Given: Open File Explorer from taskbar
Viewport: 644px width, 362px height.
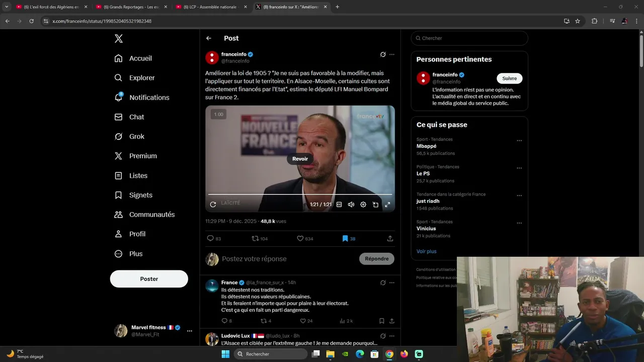Looking at the screenshot, I should coord(331,354).
